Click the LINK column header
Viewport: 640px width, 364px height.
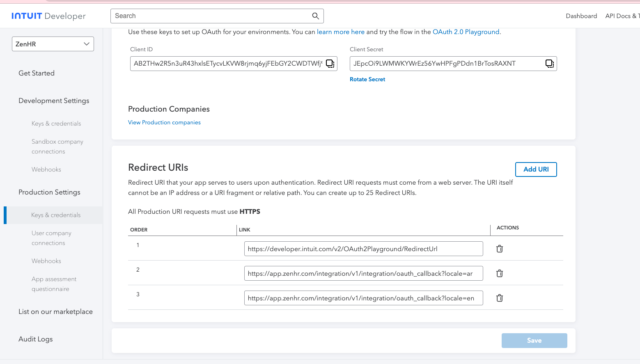245,230
